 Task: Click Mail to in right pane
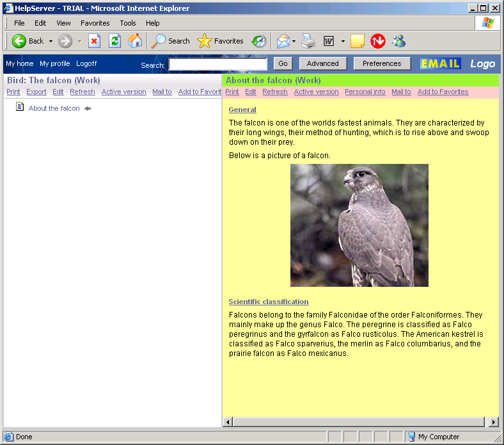pos(401,92)
